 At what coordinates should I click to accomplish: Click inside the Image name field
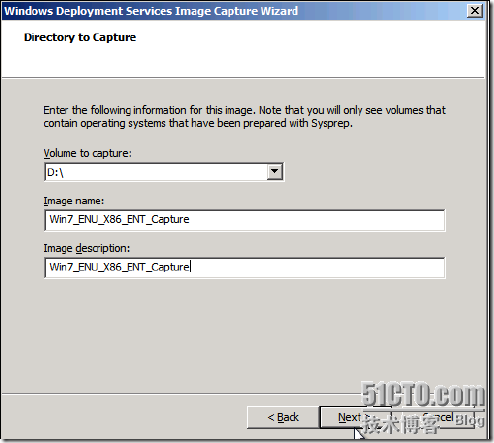click(x=245, y=220)
